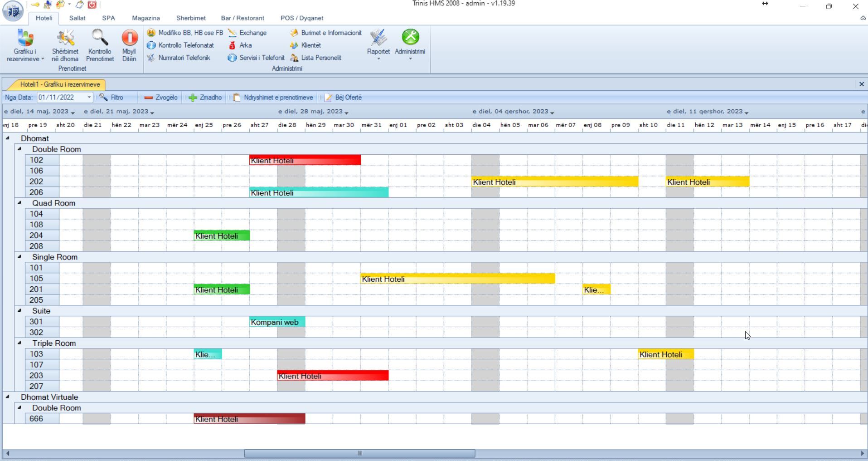Viewport: 868px width, 461px height.
Task: Click the green Administrimi icon
Action: [410, 38]
